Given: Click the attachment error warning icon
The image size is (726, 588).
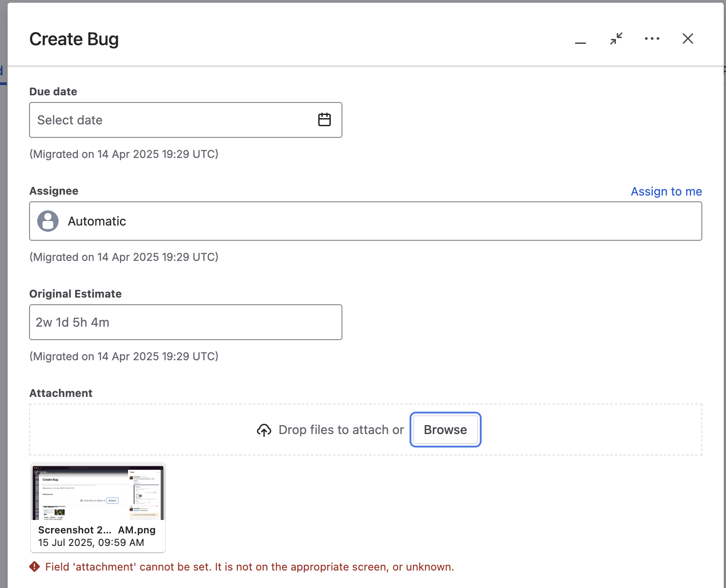Looking at the screenshot, I should [x=34, y=567].
